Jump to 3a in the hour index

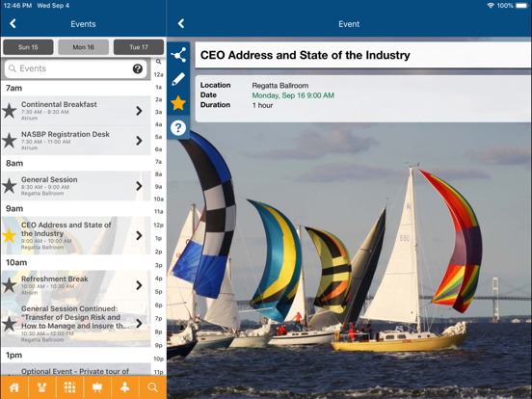click(x=158, y=112)
